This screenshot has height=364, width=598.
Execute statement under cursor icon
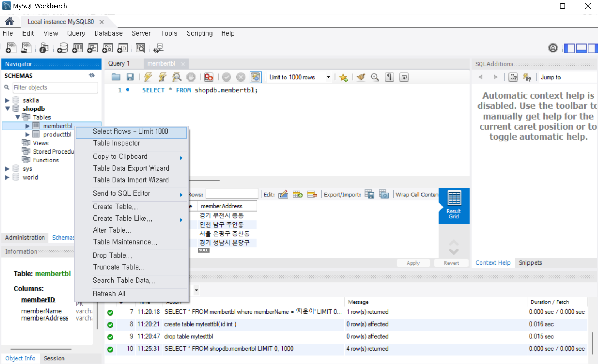coord(162,77)
